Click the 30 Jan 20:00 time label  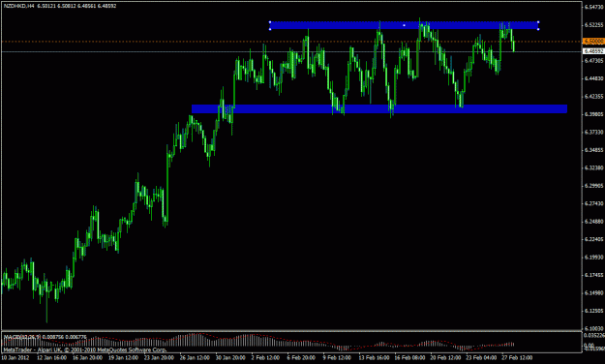point(230,358)
